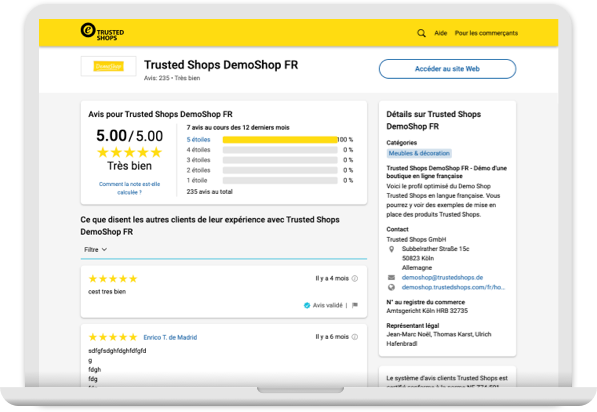The height and width of the screenshot is (412, 597).
Task: Click the five yellow stars under 5.00/5.00
Action: [x=129, y=152]
